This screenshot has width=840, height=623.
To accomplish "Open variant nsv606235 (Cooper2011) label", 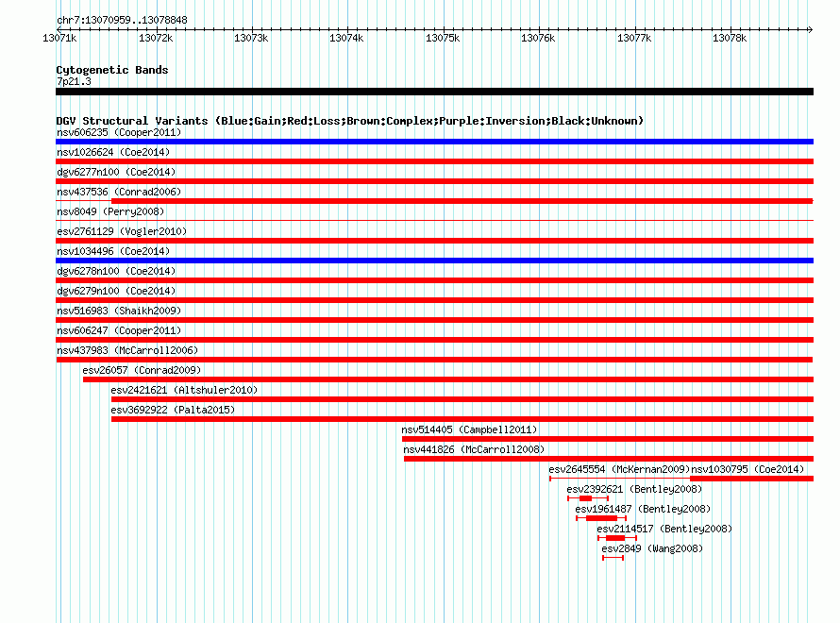I will [x=119, y=132].
